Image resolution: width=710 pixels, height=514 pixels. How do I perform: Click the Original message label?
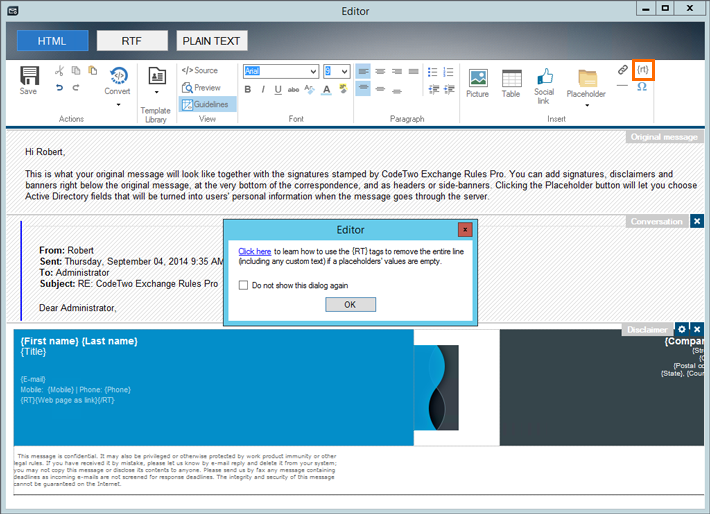tap(664, 137)
